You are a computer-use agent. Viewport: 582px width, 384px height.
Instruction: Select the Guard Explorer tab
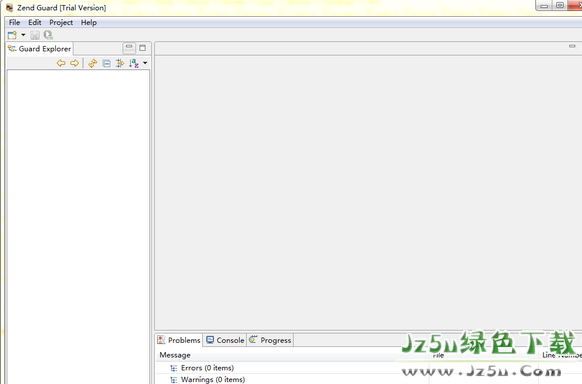tap(40, 49)
